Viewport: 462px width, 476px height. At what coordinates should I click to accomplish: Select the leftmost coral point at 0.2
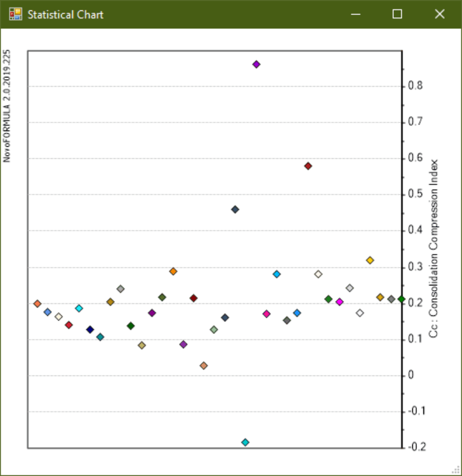(x=38, y=304)
